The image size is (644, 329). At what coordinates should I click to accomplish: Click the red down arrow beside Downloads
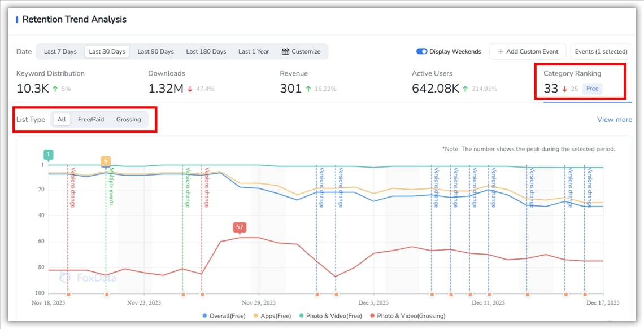point(190,89)
